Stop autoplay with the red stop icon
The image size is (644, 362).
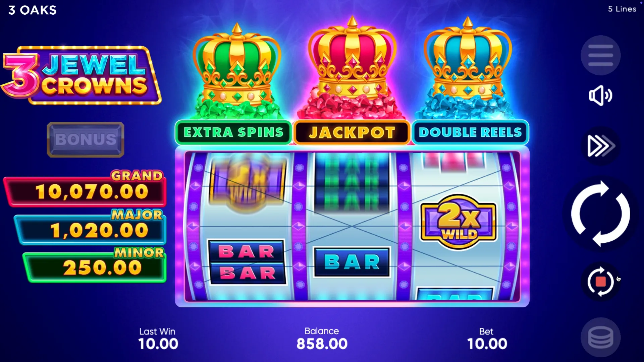(600, 282)
